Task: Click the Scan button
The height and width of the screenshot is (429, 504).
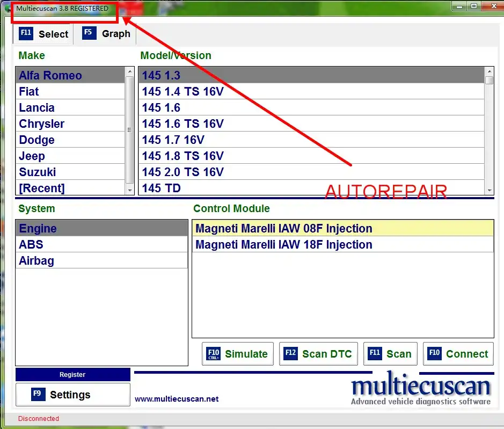Action: coord(390,354)
